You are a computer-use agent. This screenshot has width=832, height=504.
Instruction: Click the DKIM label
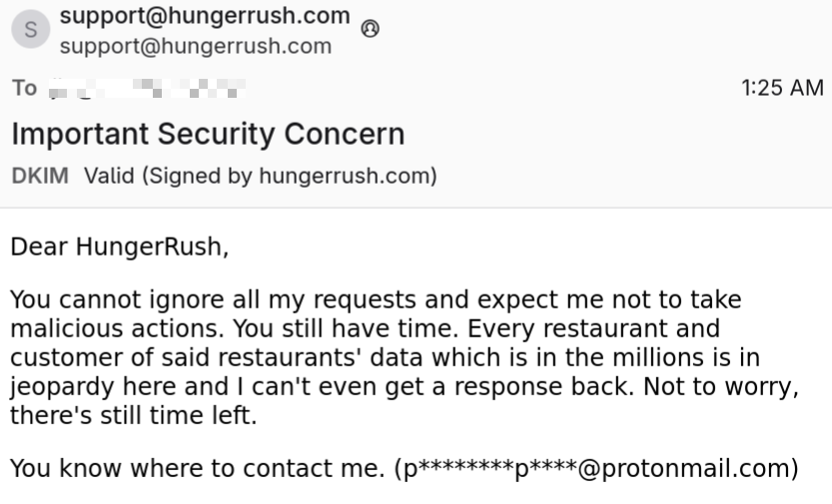(x=40, y=177)
